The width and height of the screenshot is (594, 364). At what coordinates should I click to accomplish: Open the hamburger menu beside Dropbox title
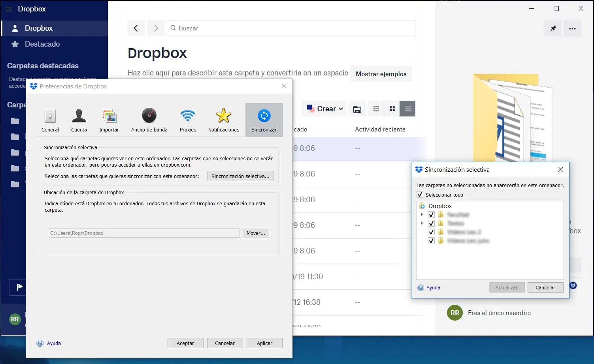[x=9, y=9]
